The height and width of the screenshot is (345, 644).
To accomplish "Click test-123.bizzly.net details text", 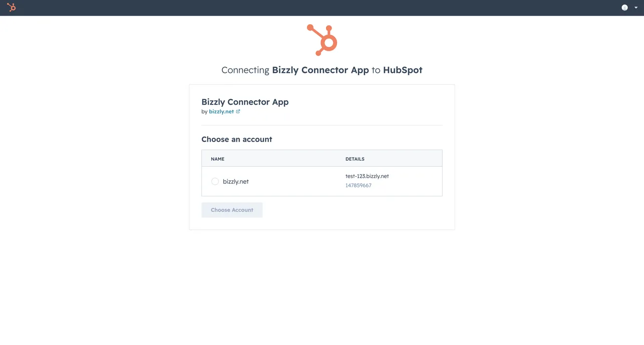I will tap(367, 176).
